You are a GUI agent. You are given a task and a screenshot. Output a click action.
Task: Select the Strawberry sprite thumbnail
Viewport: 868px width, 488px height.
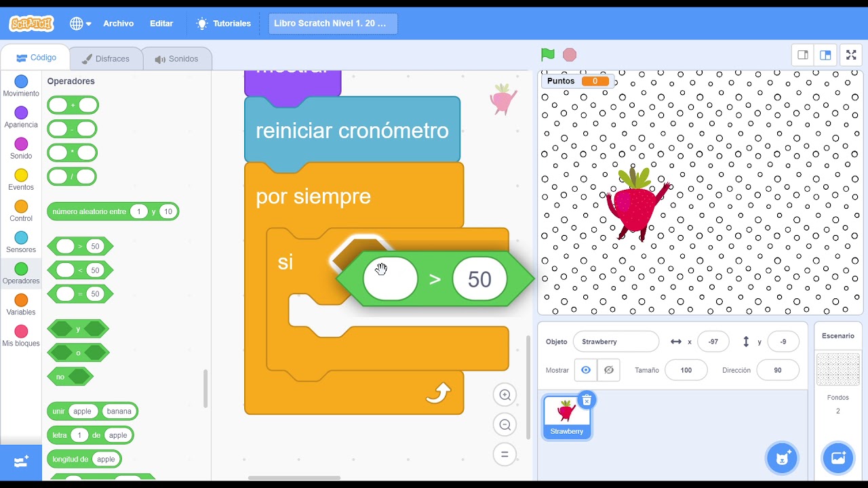[567, 417]
